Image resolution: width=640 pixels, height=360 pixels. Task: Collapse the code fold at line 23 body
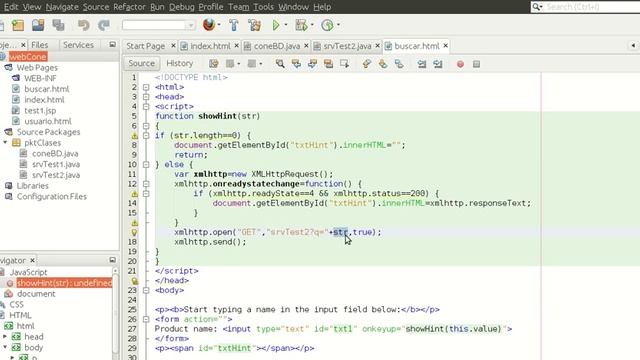(x=146, y=291)
